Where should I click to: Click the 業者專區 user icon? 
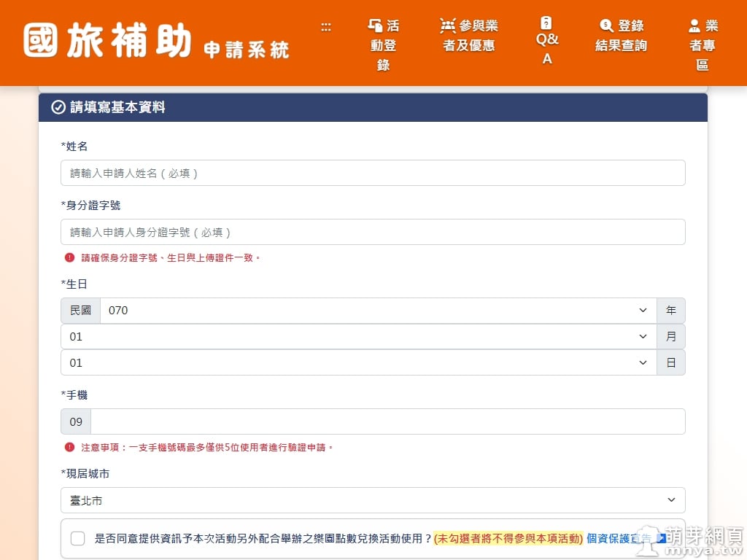coord(694,26)
